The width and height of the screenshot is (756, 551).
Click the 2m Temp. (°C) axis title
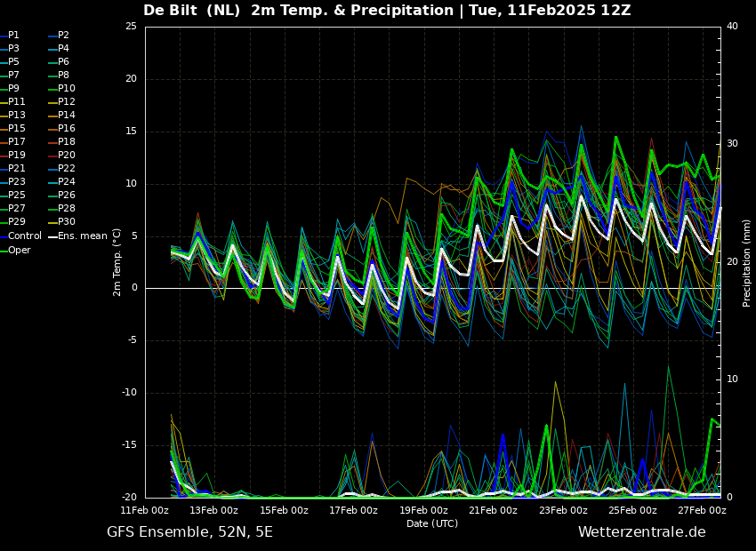(117, 262)
